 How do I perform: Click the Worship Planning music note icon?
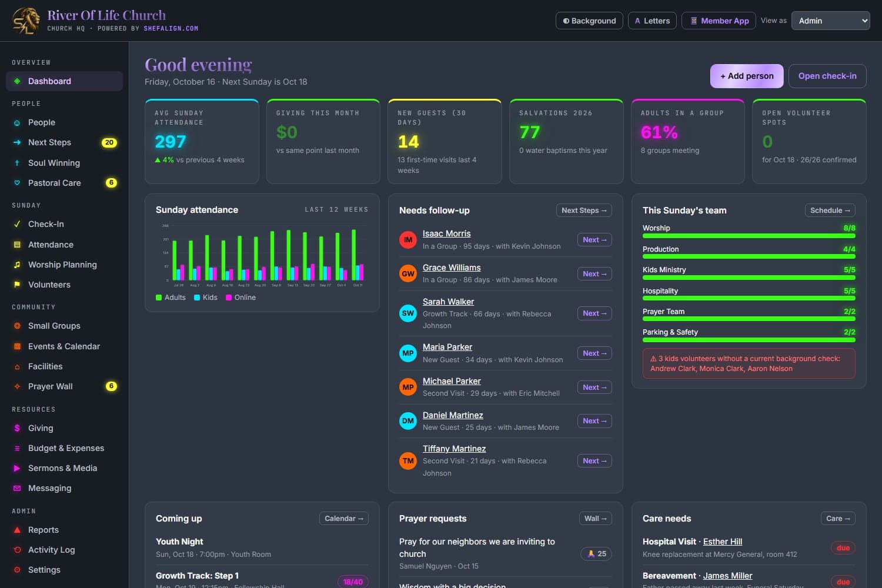[17, 265]
